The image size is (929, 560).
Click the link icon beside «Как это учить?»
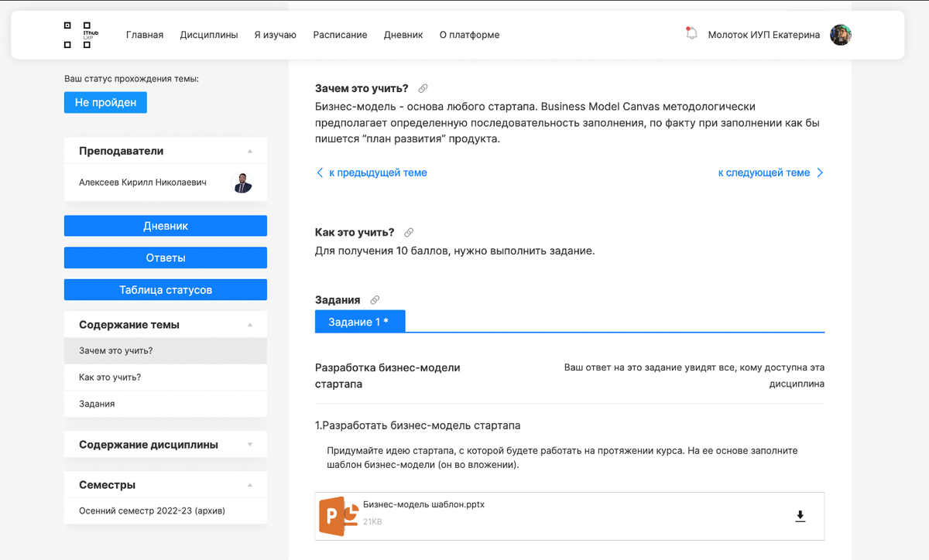tap(409, 232)
